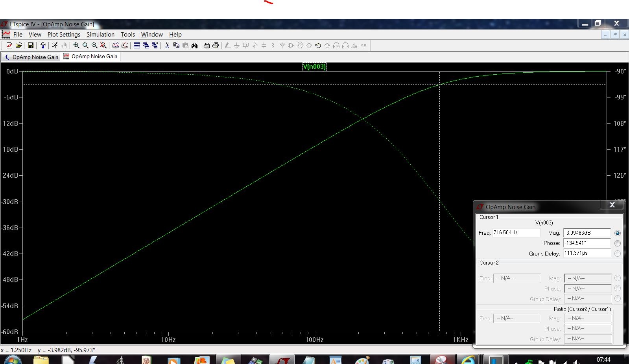
Task: Select Cursor 1 Group Delay radio button
Action: tap(618, 254)
